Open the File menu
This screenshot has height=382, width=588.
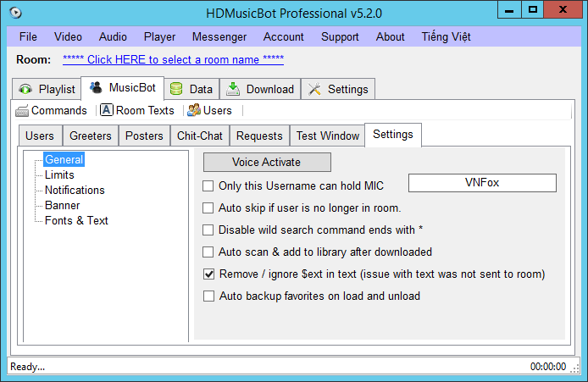[x=28, y=36]
